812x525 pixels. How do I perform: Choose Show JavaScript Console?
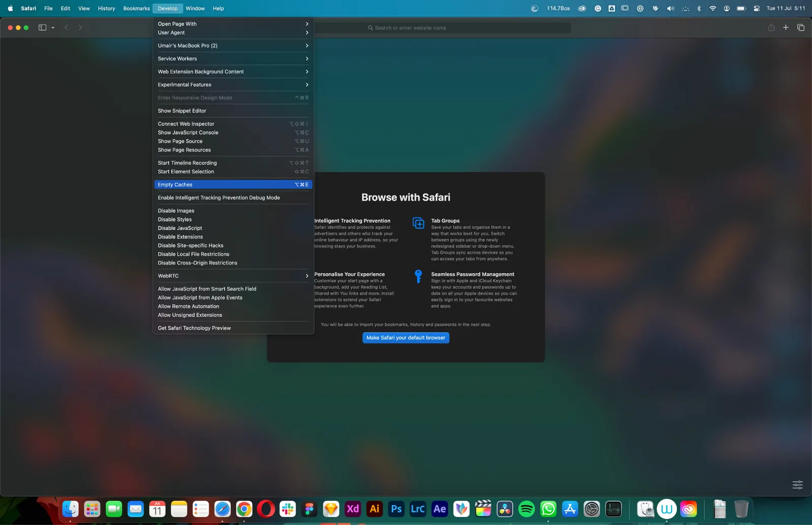[x=233, y=133]
